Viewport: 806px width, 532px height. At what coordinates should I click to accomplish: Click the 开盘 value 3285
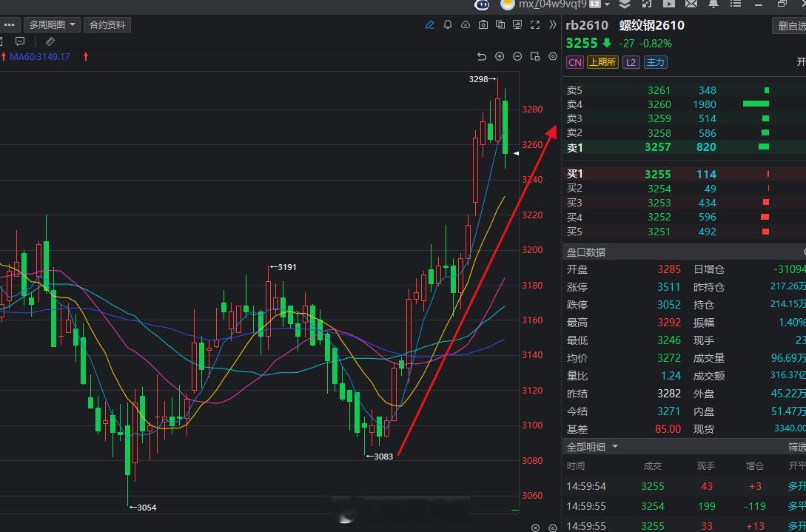point(669,269)
